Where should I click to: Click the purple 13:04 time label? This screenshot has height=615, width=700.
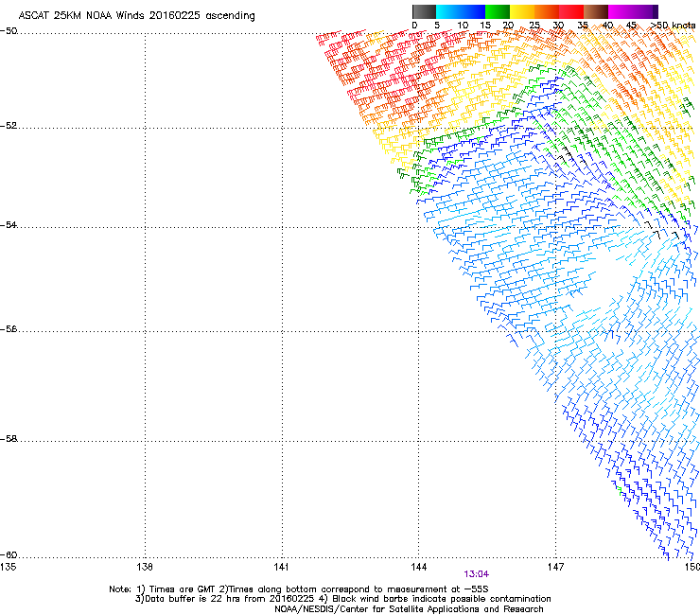point(476,574)
